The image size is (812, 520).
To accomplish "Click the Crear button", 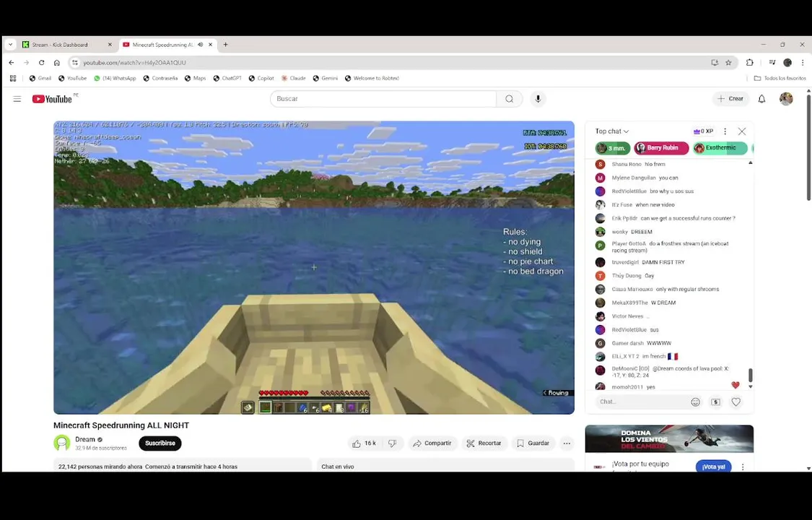I will coord(730,99).
